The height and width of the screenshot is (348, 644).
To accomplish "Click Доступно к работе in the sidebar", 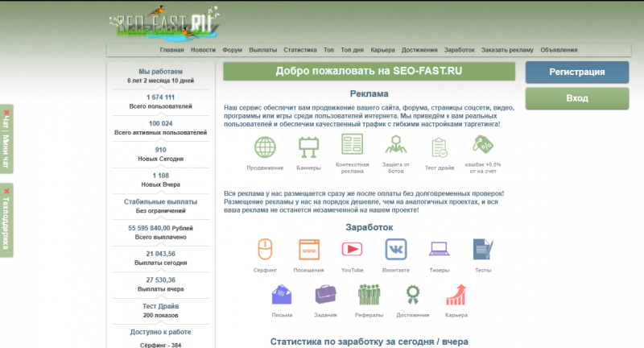I will (x=160, y=332).
